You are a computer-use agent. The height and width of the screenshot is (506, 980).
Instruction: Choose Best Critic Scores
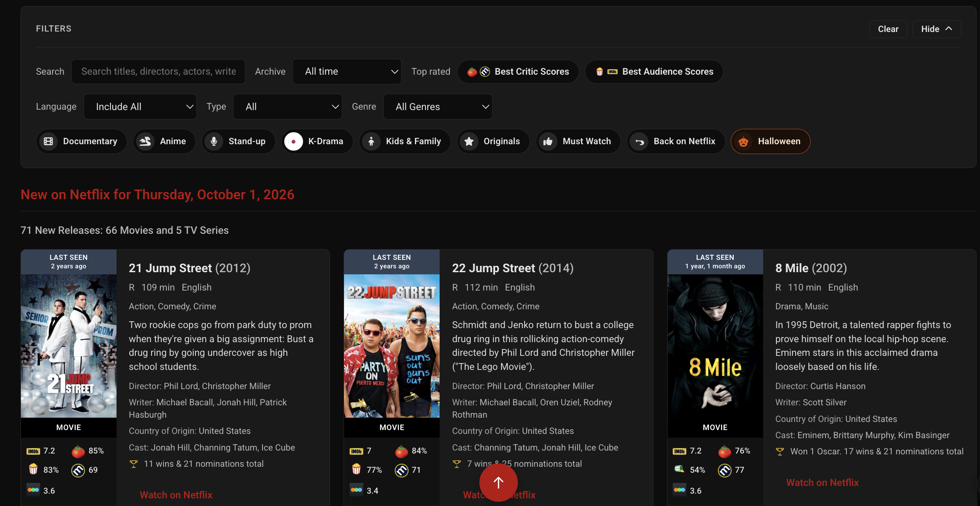518,72
